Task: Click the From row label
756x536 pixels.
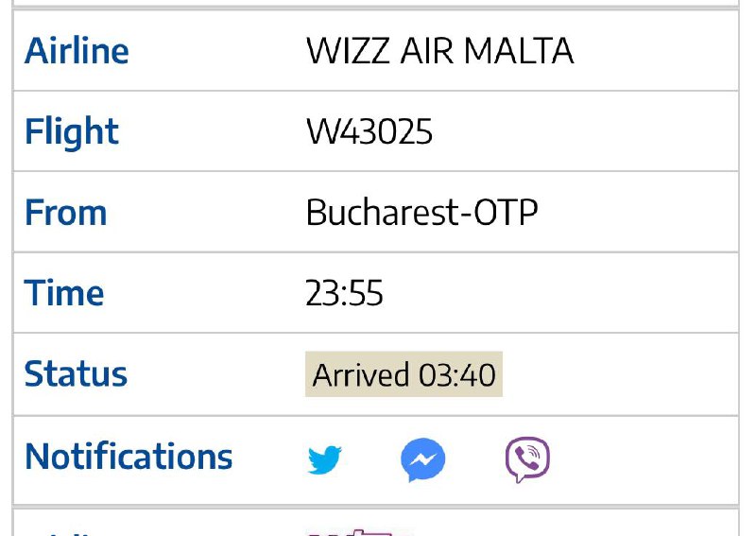Action: coord(65,213)
